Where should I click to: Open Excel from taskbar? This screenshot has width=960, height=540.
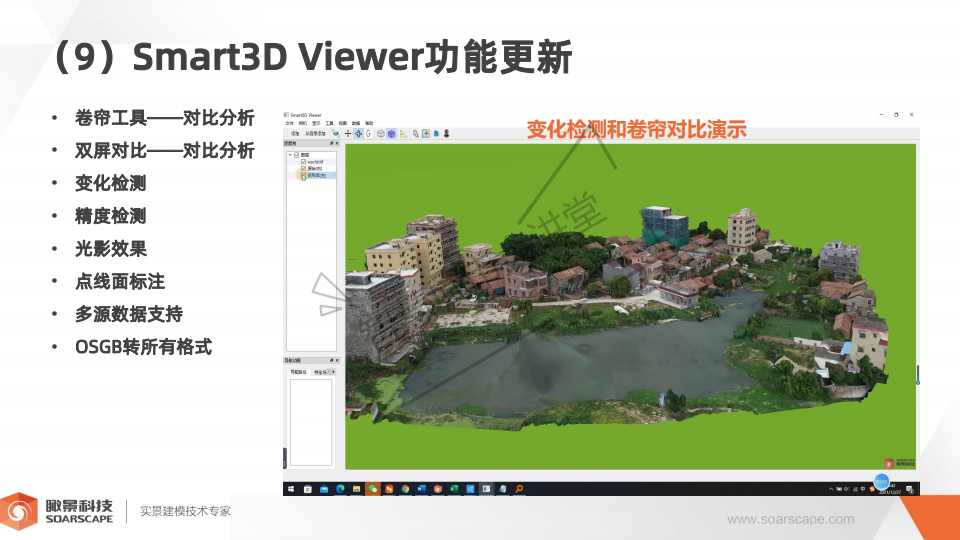(x=454, y=489)
